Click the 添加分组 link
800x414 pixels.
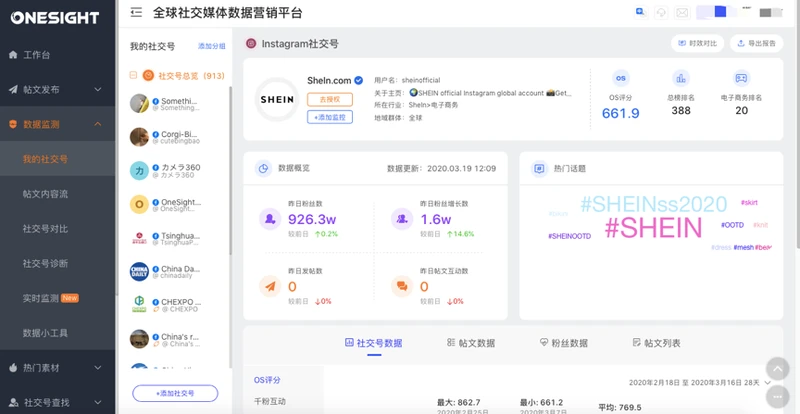(x=211, y=46)
